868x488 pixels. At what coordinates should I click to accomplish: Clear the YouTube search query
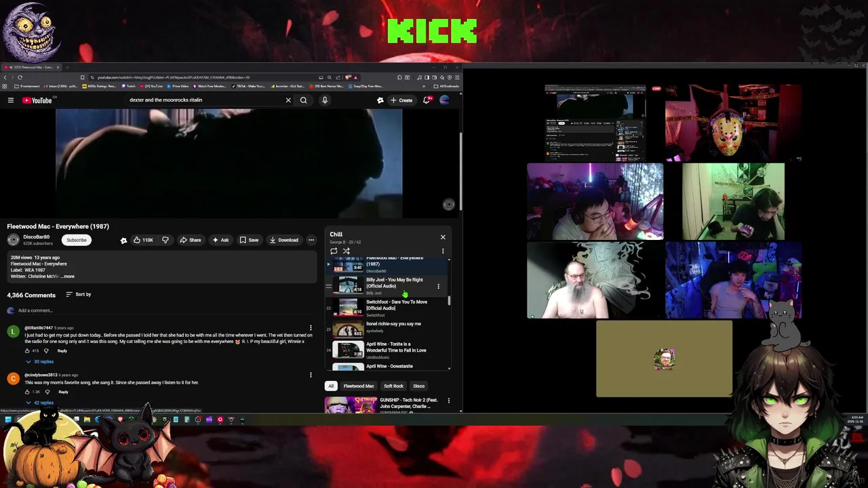point(288,100)
